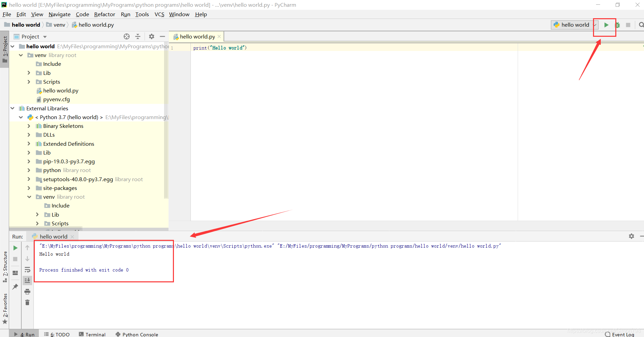Close the hello world run tab
Viewport: 644px width, 337px height.
72,237
